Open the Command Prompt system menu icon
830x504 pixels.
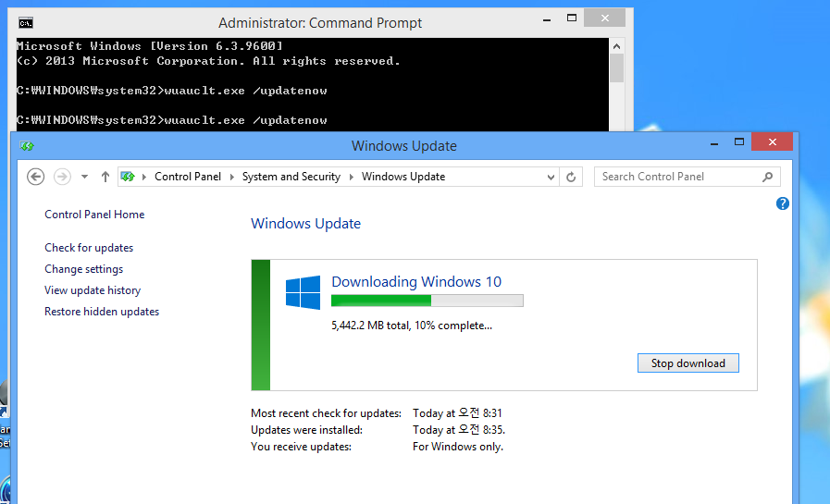click(x=26, y=23)
